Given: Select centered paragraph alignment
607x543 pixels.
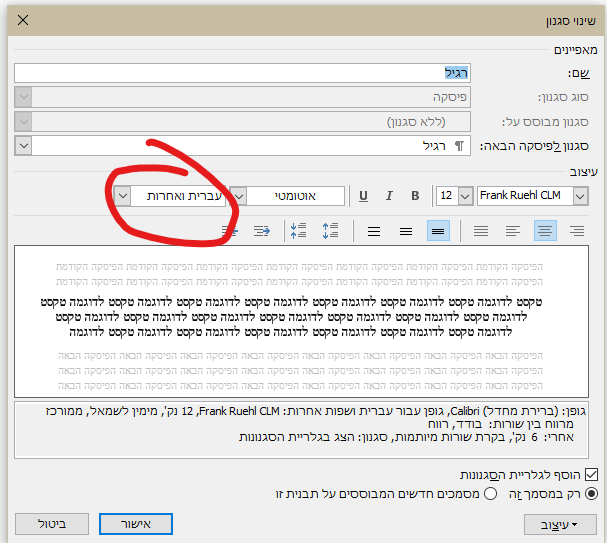Looking at the screenshot, I should click(545, 231).
